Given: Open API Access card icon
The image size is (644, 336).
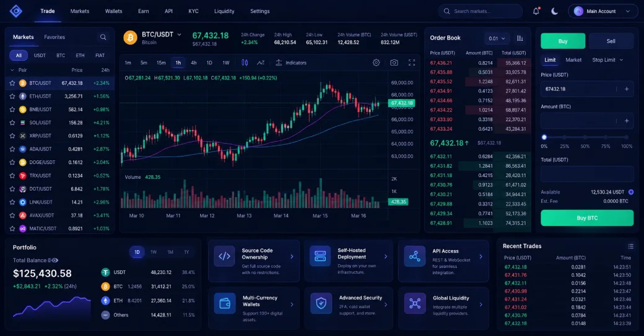Looking at the screenshot, I should (x=414, y=256).
